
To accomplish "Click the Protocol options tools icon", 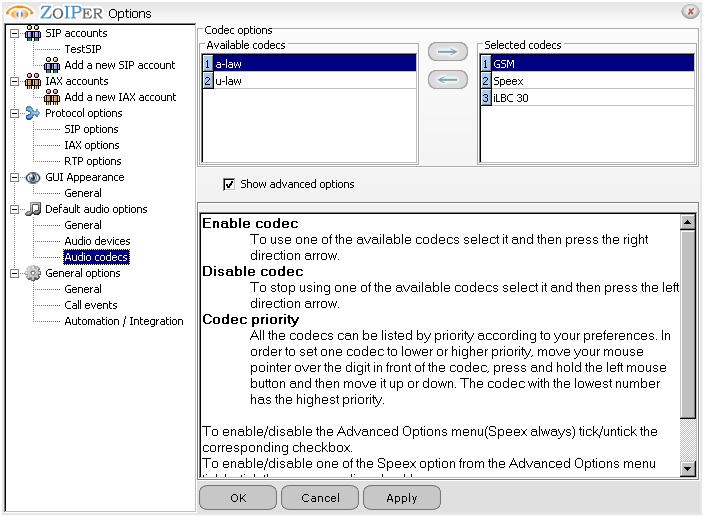I will click(33, 113).
